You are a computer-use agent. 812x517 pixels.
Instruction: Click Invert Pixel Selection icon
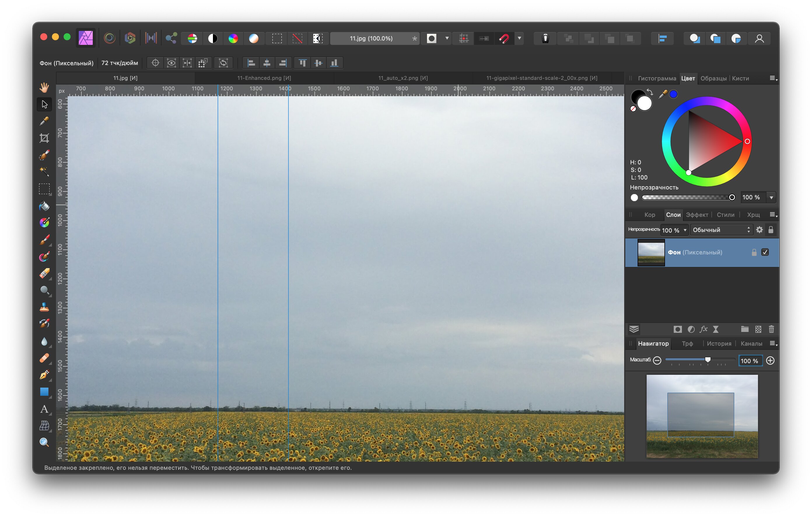pyautogui.click(x=318, y=38)
